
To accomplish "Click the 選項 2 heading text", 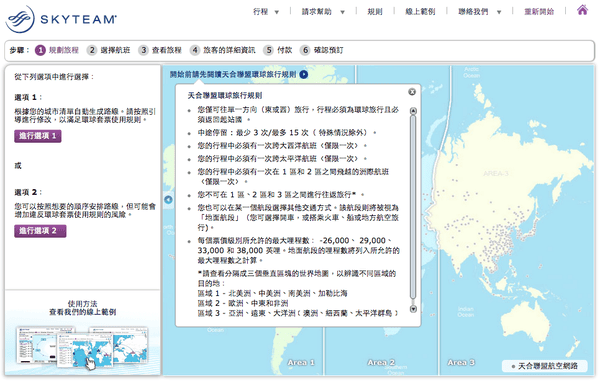I will (28, 192).
